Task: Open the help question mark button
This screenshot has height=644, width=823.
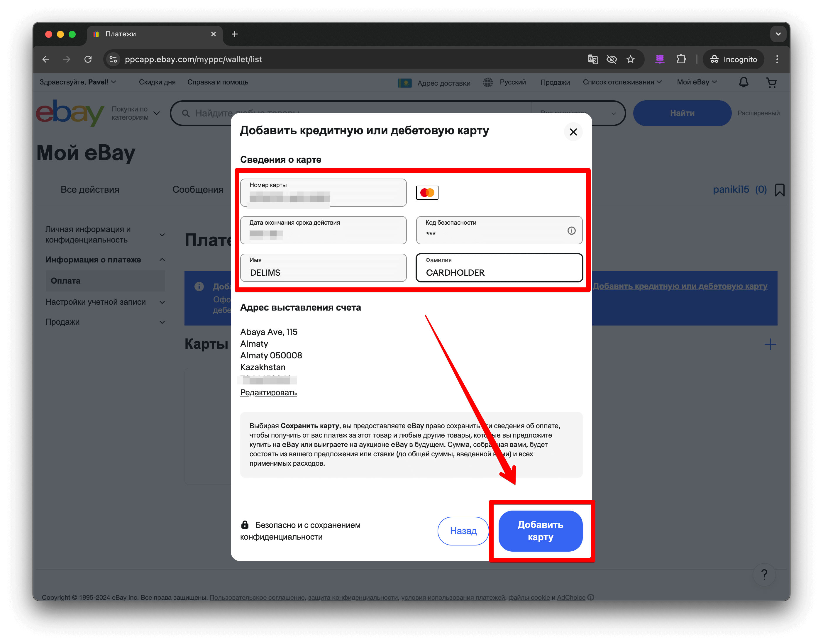Action: [764, 574]
